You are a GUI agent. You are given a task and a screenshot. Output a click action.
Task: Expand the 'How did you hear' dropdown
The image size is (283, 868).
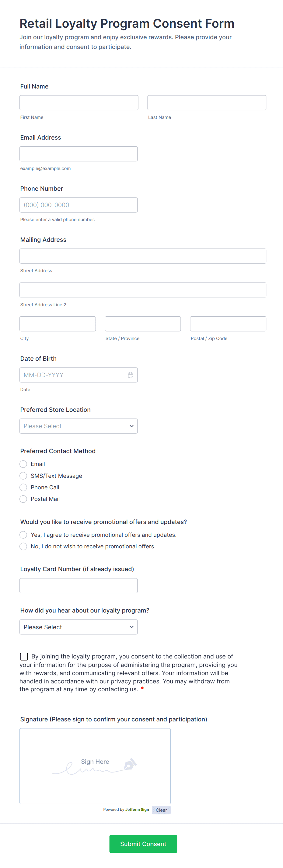coord(79,627)
